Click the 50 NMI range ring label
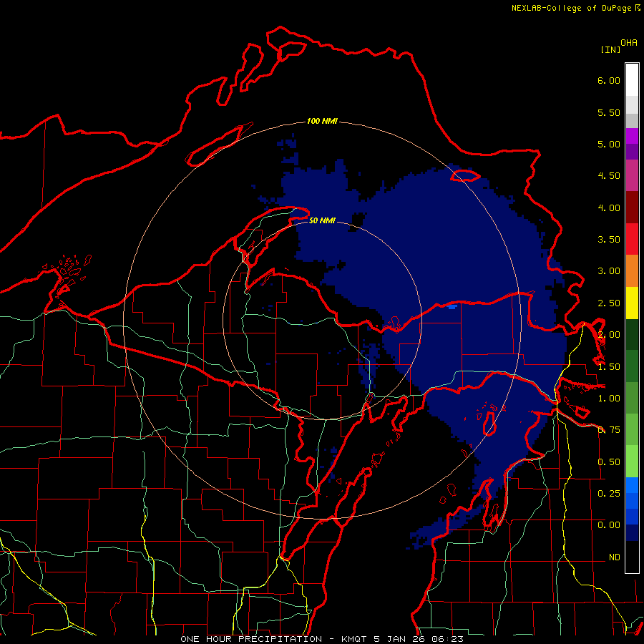Image resolution: width=644 pixels, height=644 pixels. click(x=322, y=221)
